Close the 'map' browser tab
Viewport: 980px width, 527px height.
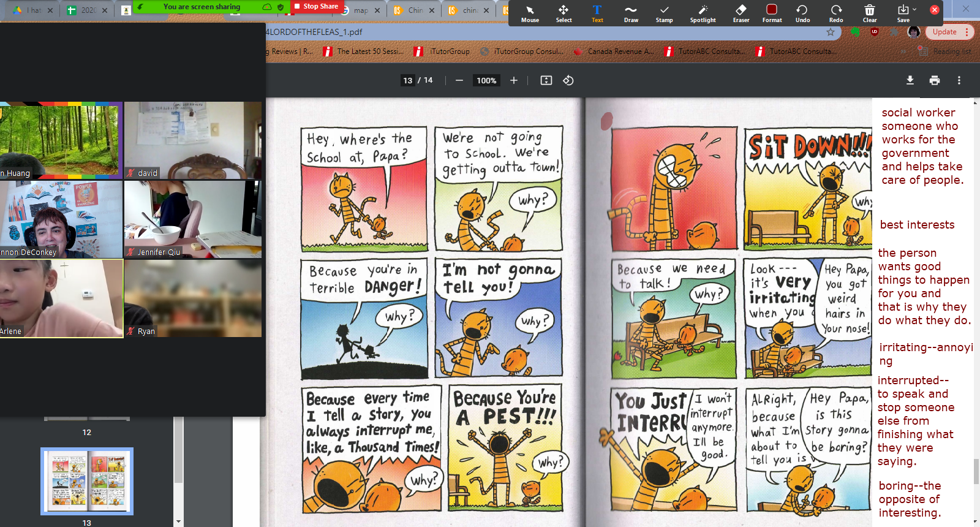coord(377,10)
